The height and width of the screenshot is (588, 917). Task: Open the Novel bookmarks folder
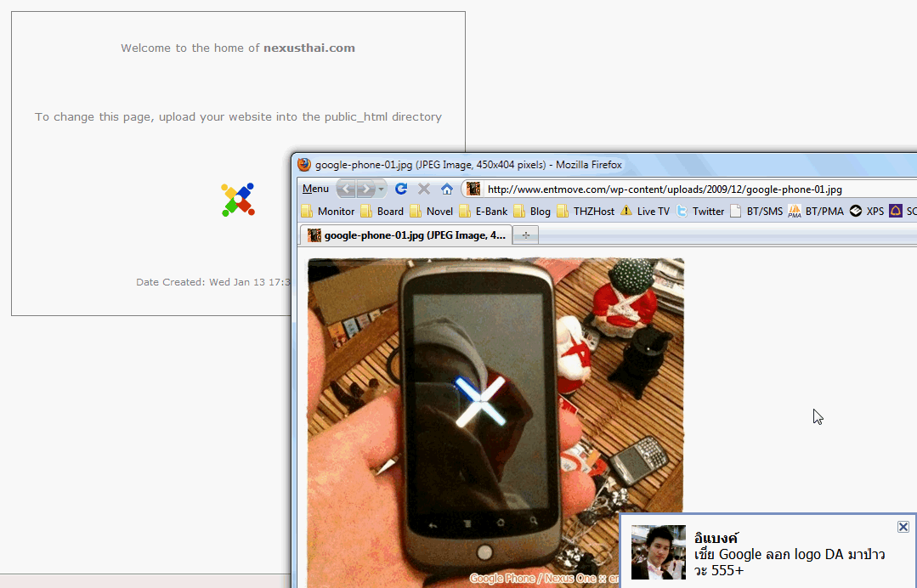432,211
